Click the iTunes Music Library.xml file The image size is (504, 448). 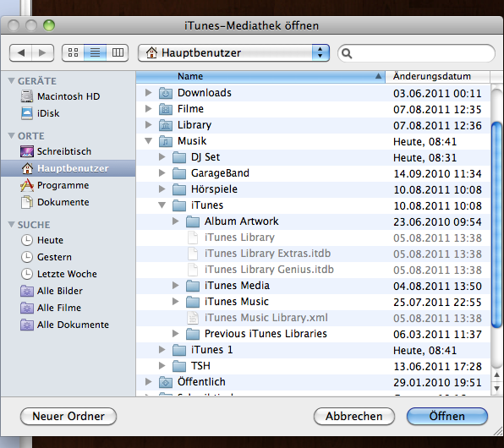click(313, 318)
